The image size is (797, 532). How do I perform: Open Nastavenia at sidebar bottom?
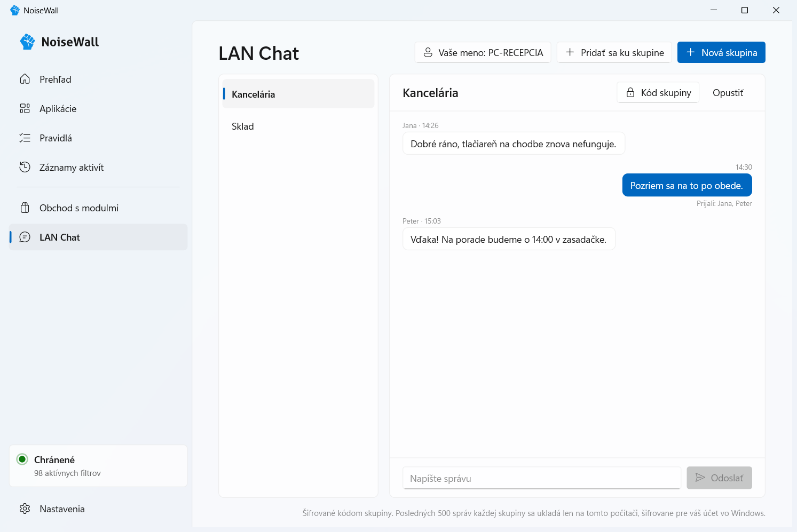(98, 509)
